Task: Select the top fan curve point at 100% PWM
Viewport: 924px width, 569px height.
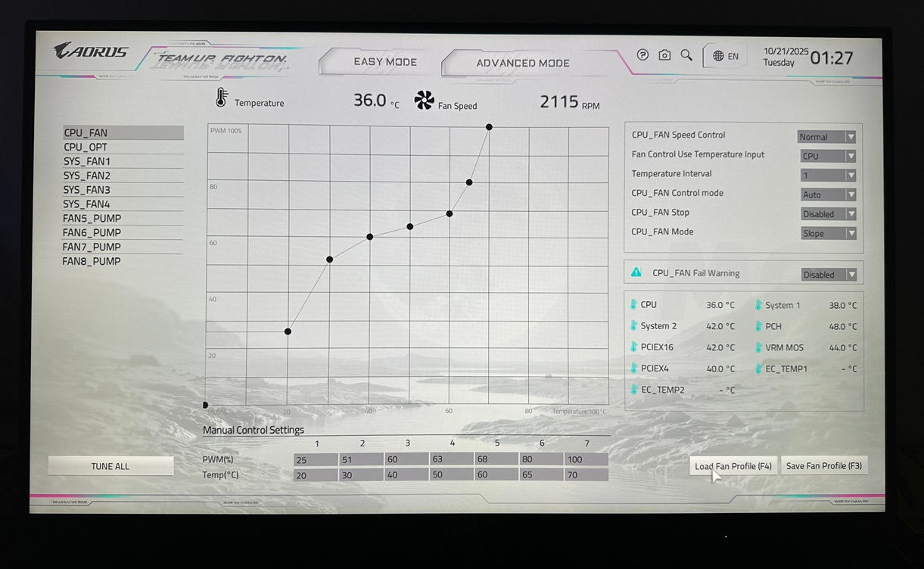Action: coord(489,127)
